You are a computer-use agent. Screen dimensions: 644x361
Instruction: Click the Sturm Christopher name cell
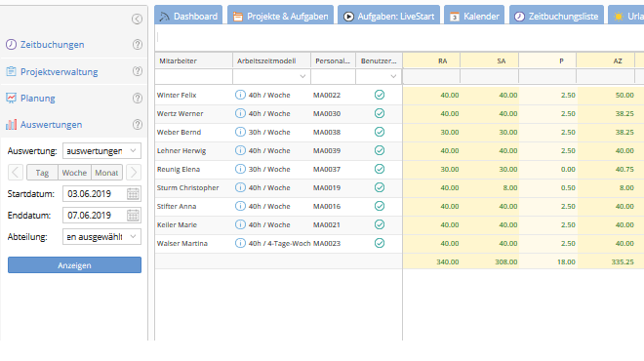point(187,187)
